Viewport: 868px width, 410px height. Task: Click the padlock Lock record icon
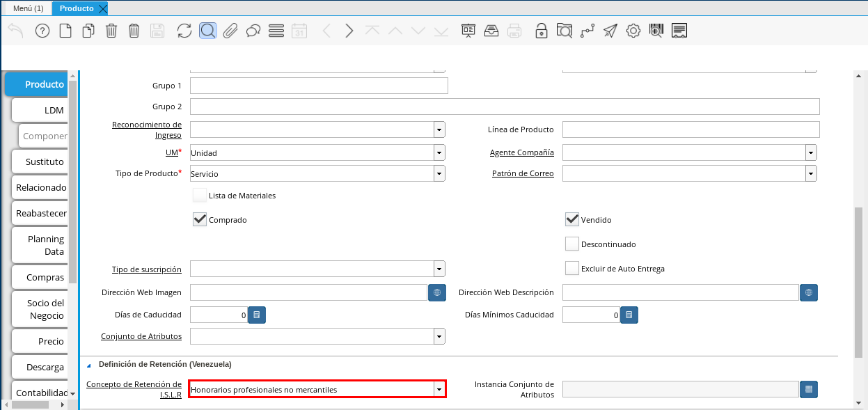[x=541, y=31]
